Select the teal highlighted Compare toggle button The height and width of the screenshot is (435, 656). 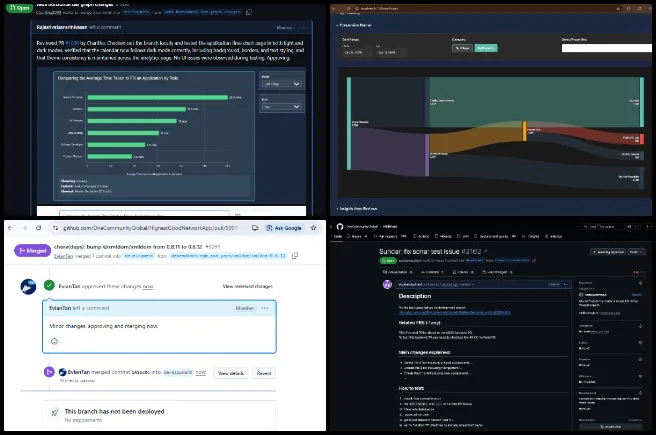(486, 48)
